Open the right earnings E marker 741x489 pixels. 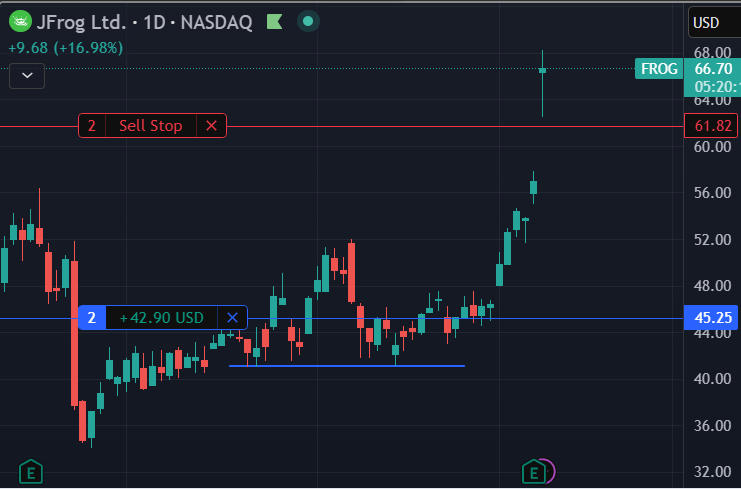coord(534,472)
